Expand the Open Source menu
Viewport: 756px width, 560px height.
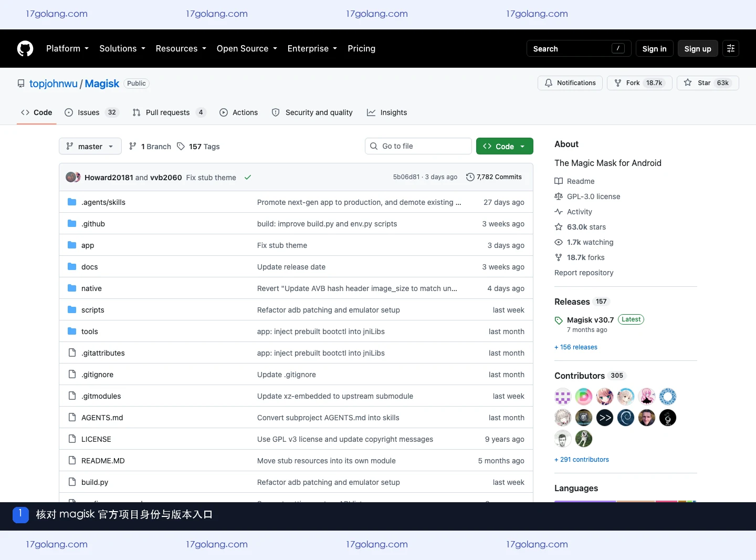click(x=247, y=48)
